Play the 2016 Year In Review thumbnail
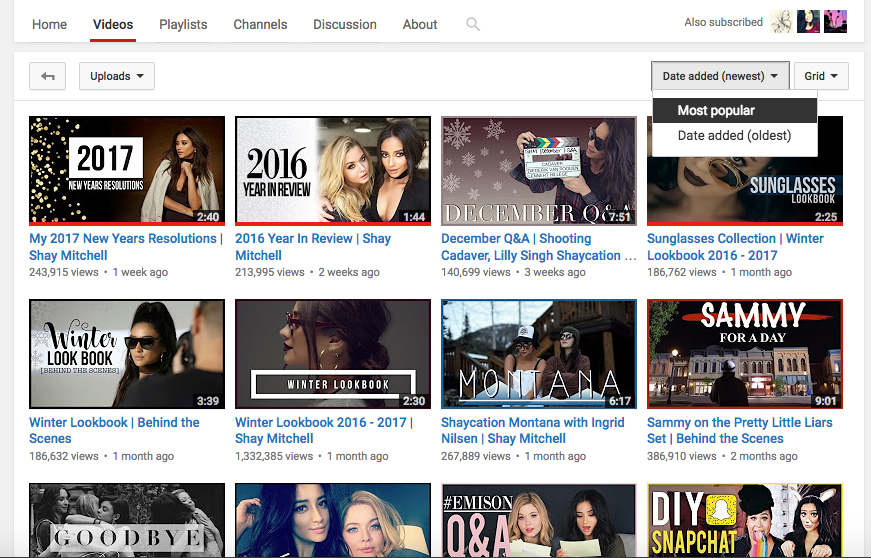Screen dimensions: 871x558 333,170
